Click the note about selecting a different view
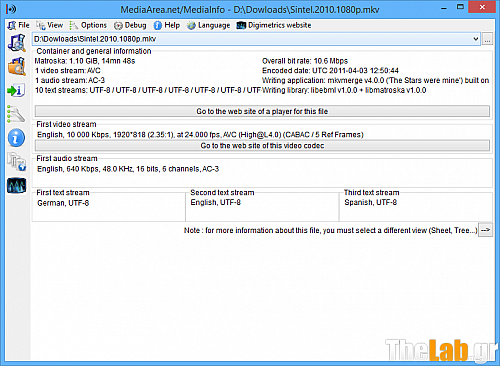Image resolution: width=500 pixels, height=366 pixels. click(330, 230)
